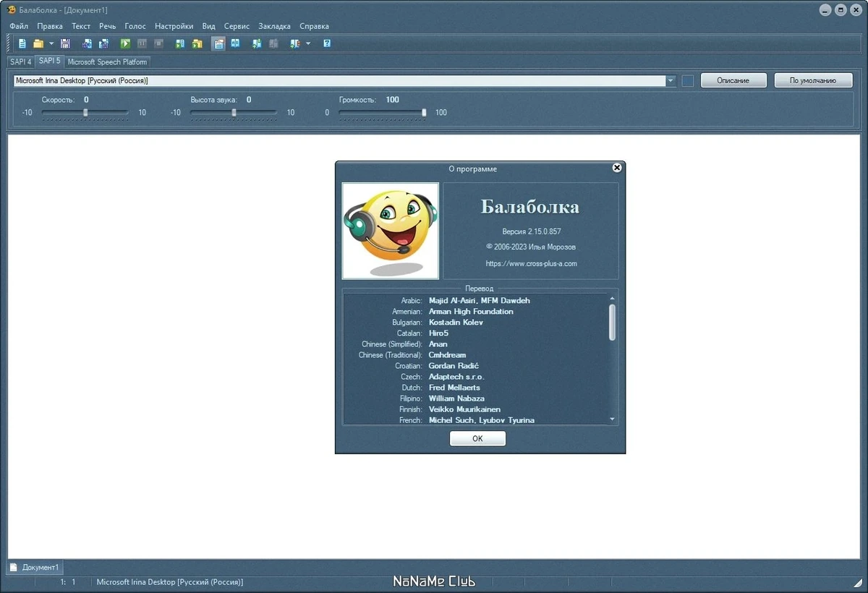The height and width of the screenshot is (593, 868).
Task: Select the Chinese (Traditional): Cmhdream row
Action: tap(475, 355)
